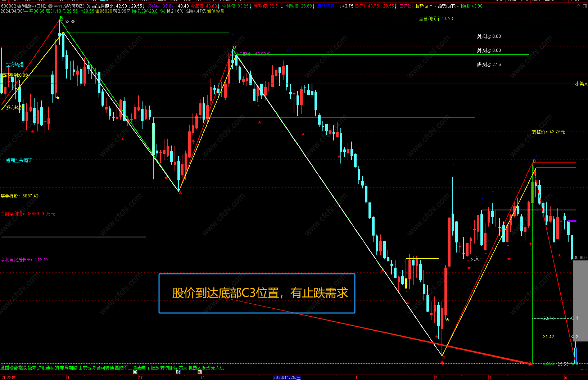Click the indicator name 主力趋势预测Z(10)
Viewport: 588px width, 380px height.
pyautogui.click(x=72, y=6)
